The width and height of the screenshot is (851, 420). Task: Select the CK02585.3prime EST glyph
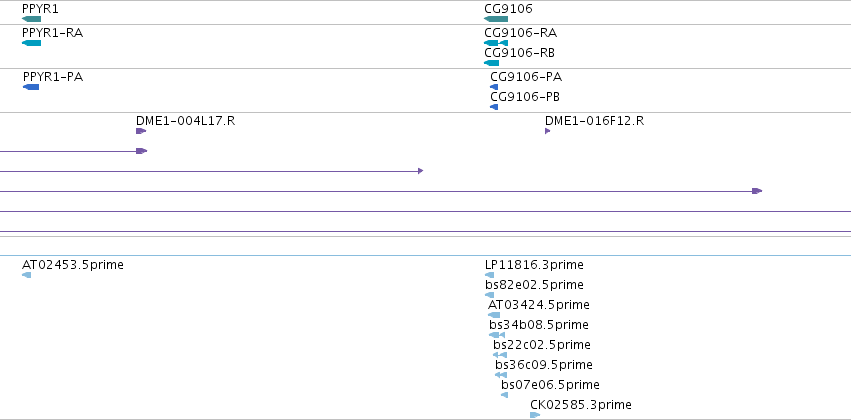coord(535,415)
